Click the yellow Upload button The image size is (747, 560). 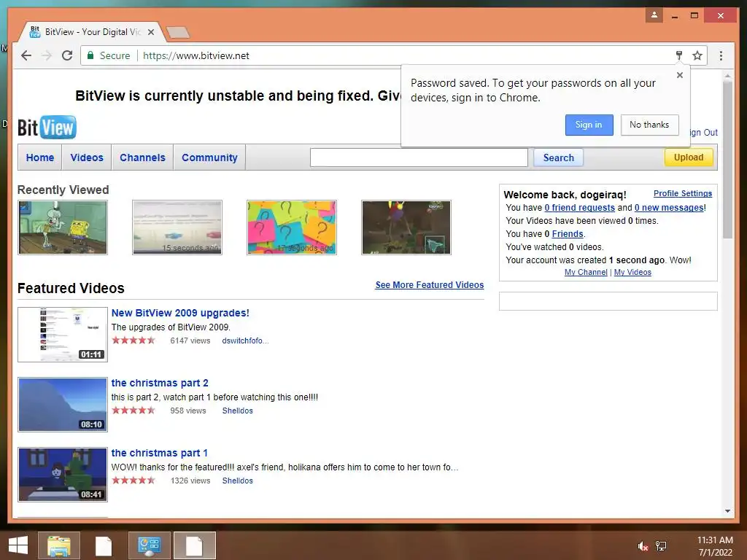[x=689, y=157]
